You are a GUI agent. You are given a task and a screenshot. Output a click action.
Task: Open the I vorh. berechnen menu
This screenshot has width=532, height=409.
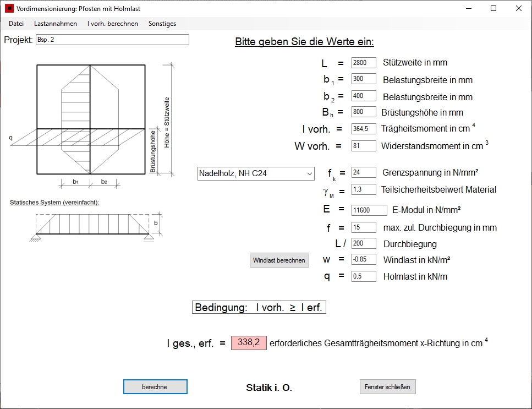[113, 24]
